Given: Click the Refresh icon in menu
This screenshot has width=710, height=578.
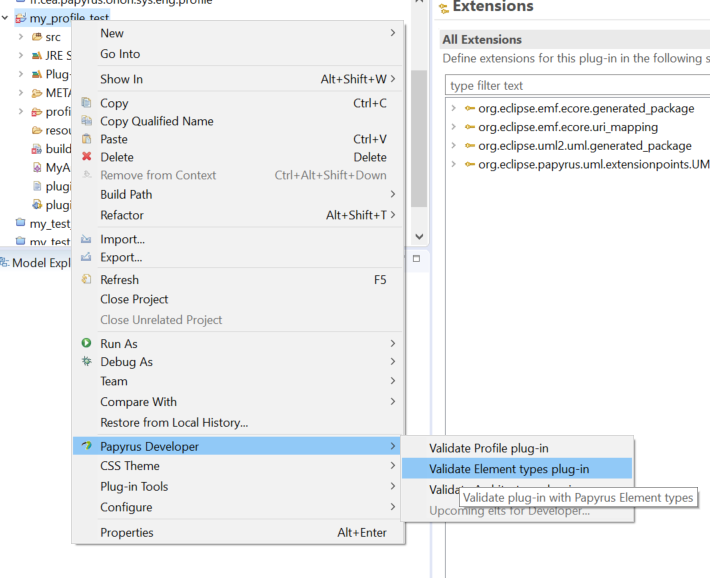Looking at the screenshot, I should 86,279.
